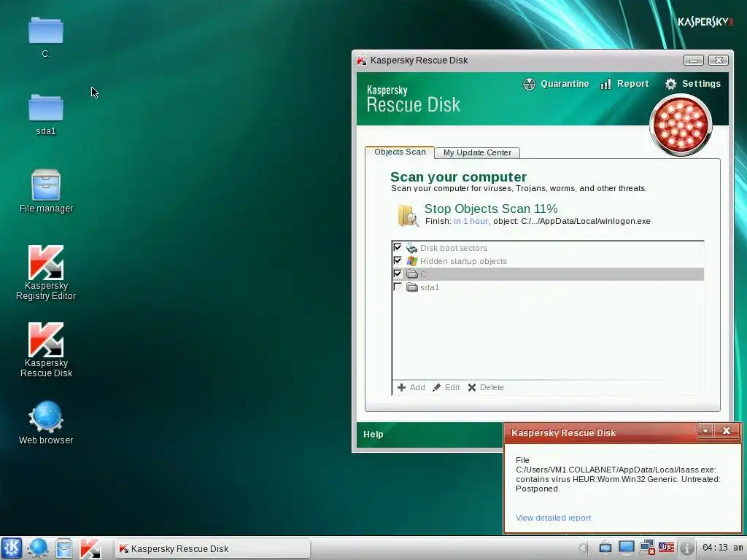The width and height of the screenshot is (747, 560).
Task: Open Kaspersky Settings
Action: click(x=693, y=84)
